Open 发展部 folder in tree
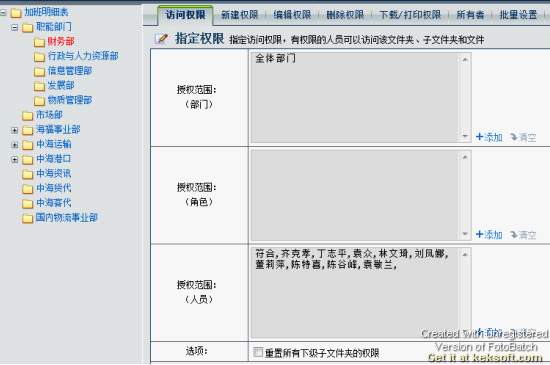Screen dimensions: 550x365 tap(61, 85)
